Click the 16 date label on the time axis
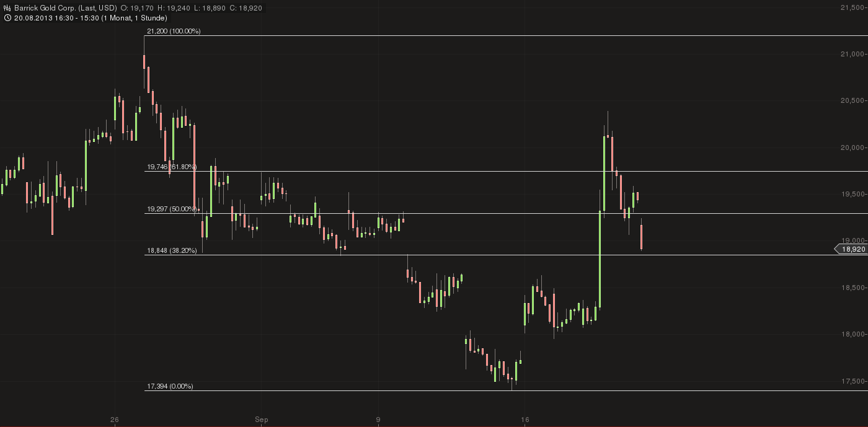868x427 pixels. point(525,420)
